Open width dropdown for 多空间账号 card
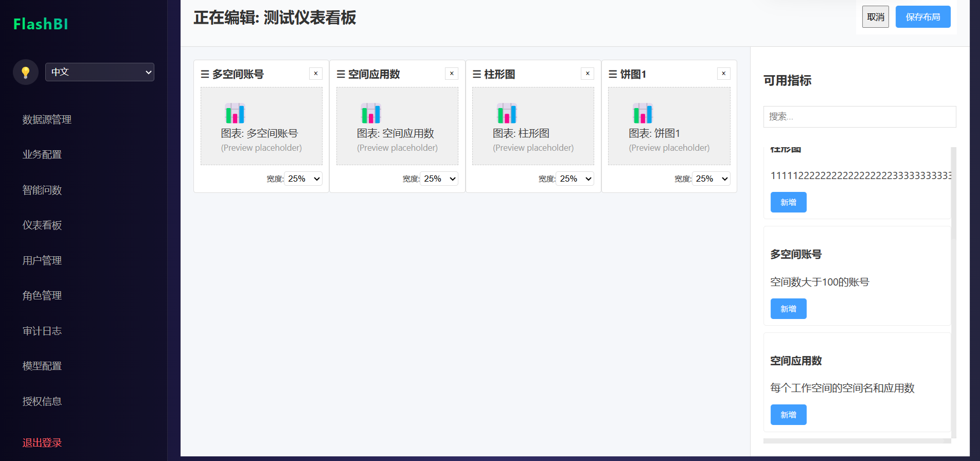Viewport: 980px width, 461px height. [304, 179]
